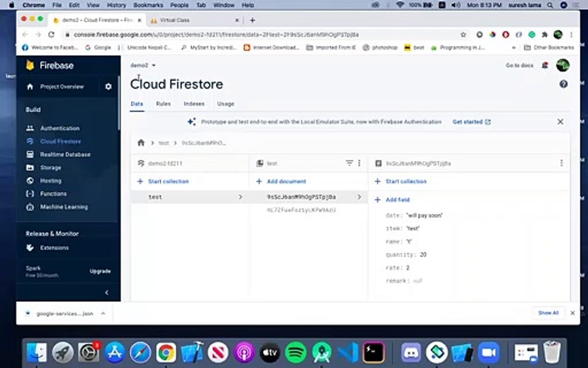Switch to the Indexes tab
Screen dimensions: 588x368
[194, 104]
